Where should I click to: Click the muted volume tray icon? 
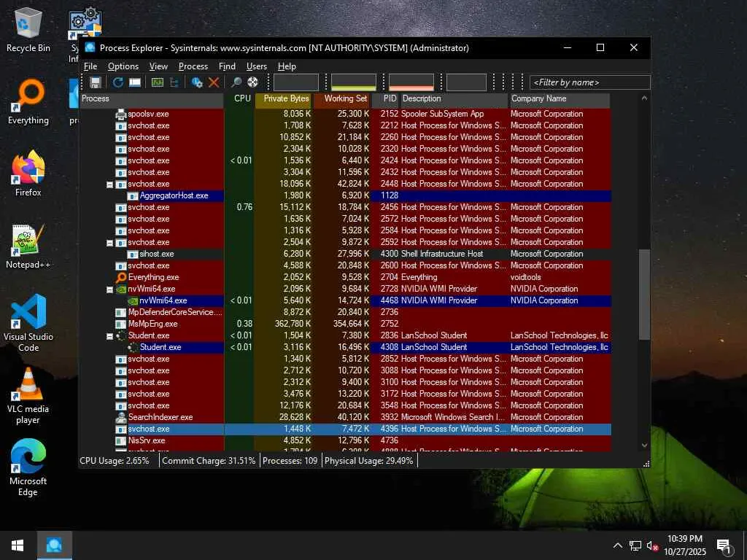pyautogui.click(x=652, y=545)
